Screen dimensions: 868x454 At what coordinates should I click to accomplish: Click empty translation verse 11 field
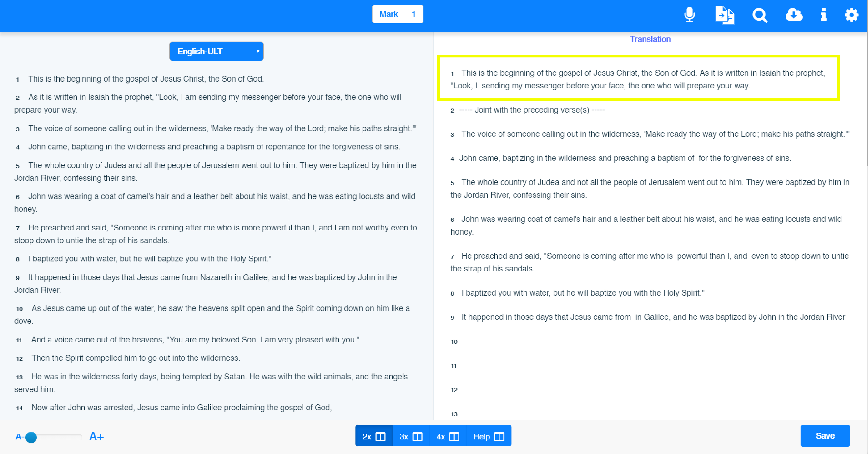click(650, 366)
